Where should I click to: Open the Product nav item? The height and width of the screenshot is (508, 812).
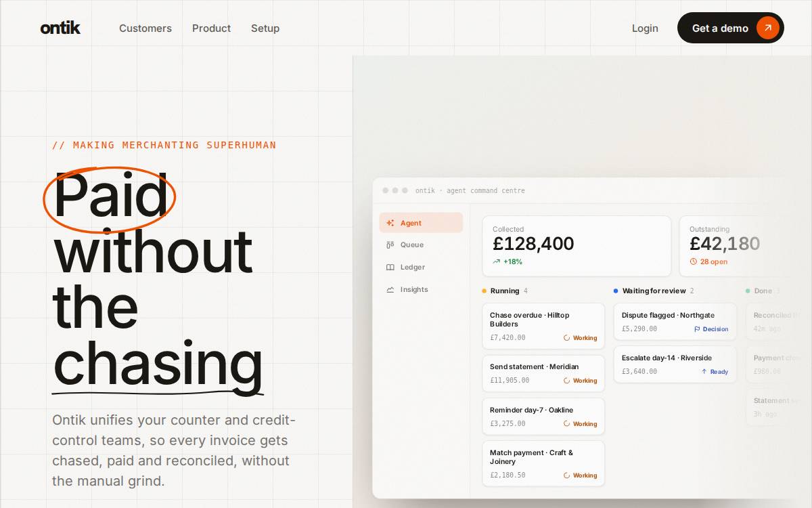tap(211, 28)
